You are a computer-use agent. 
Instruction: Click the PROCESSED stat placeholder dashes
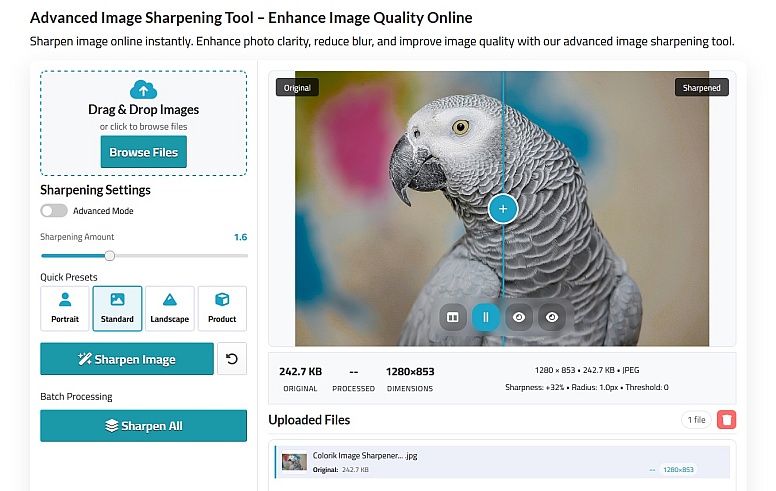[353, 371]
